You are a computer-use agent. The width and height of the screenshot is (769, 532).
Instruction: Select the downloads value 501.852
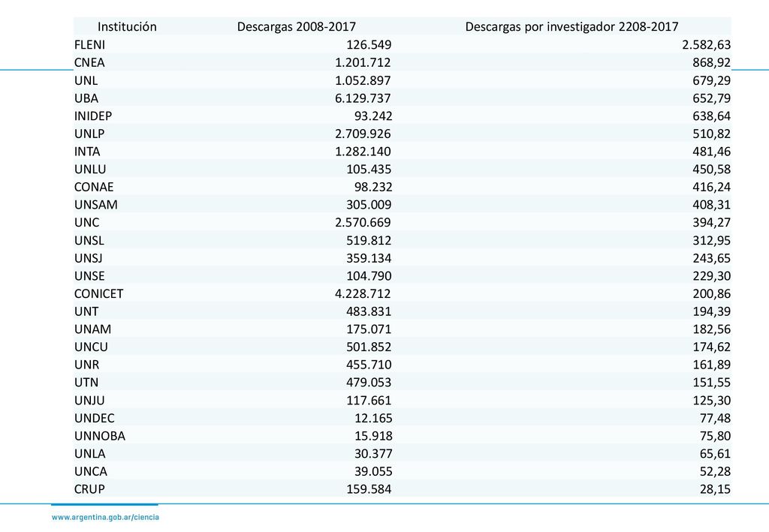click(369, 347)
